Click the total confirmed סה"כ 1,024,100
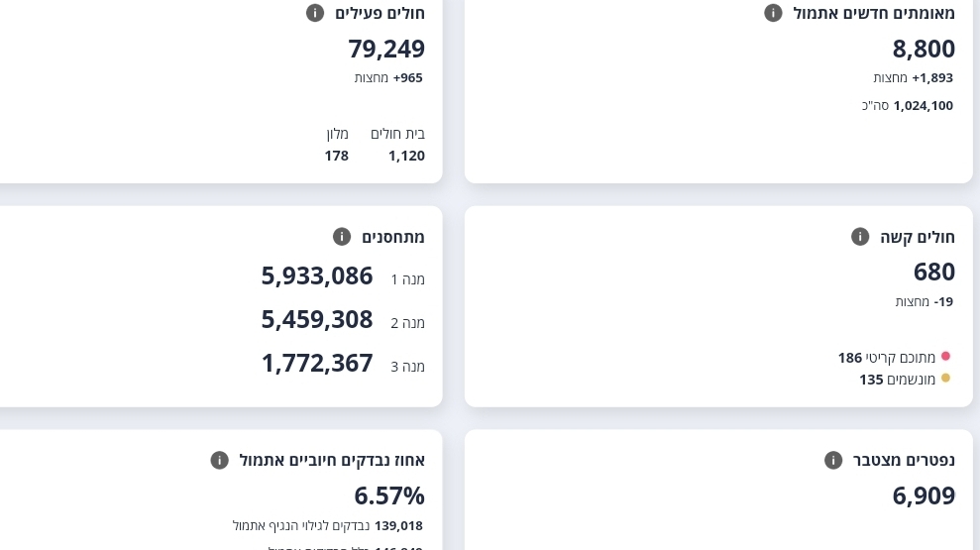The image size is (980, 550). click(x=908, y=106)
